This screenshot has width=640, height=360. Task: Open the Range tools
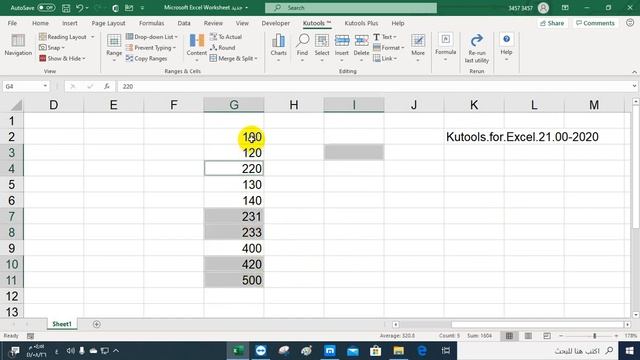(114, 48)
